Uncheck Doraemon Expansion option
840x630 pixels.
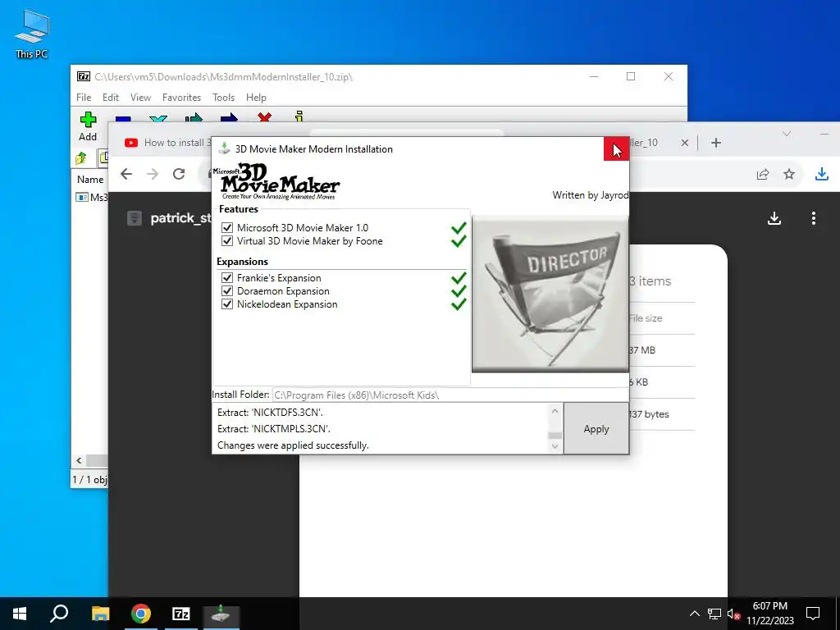[227, 291]
